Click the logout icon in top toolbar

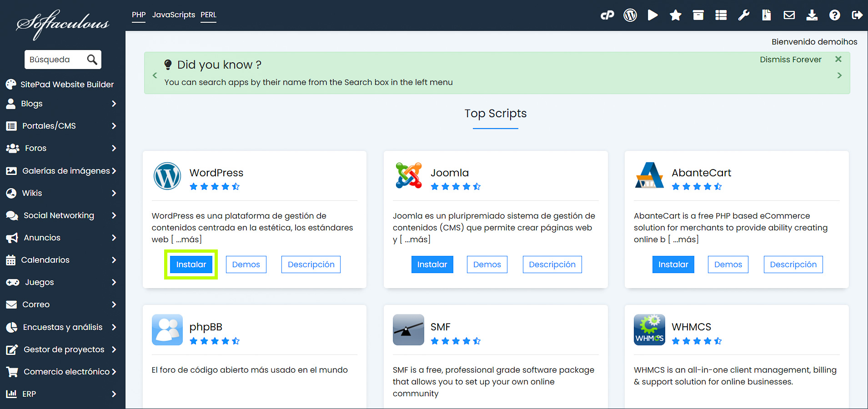(857, 15)
